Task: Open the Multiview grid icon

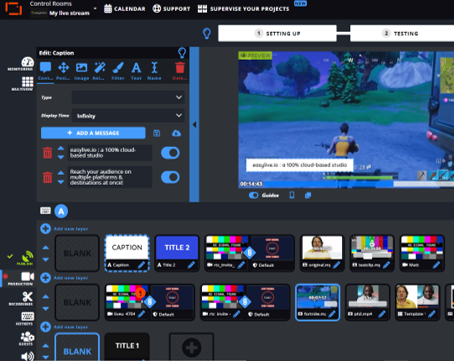Action: coord(27,81)
